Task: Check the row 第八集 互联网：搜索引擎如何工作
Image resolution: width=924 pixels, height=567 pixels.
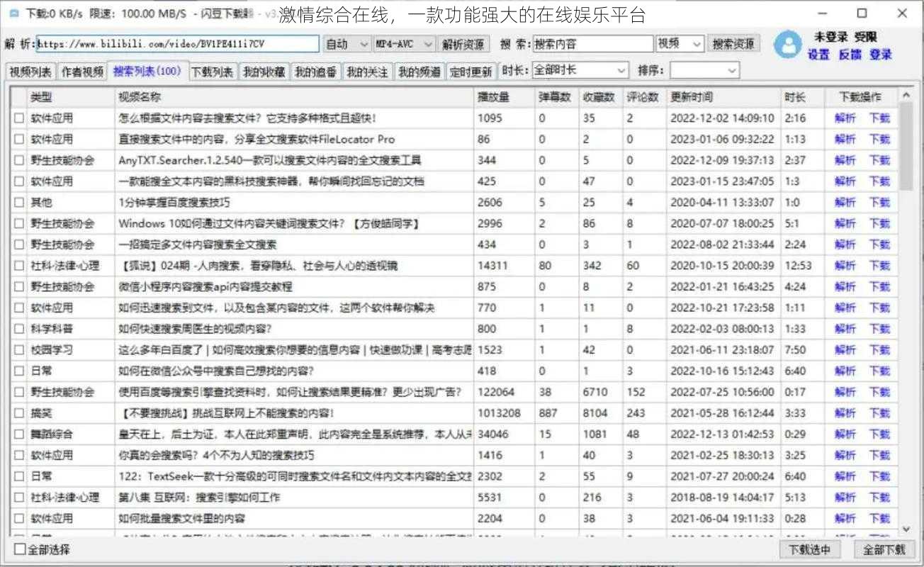Action: (x=18, y=498)
